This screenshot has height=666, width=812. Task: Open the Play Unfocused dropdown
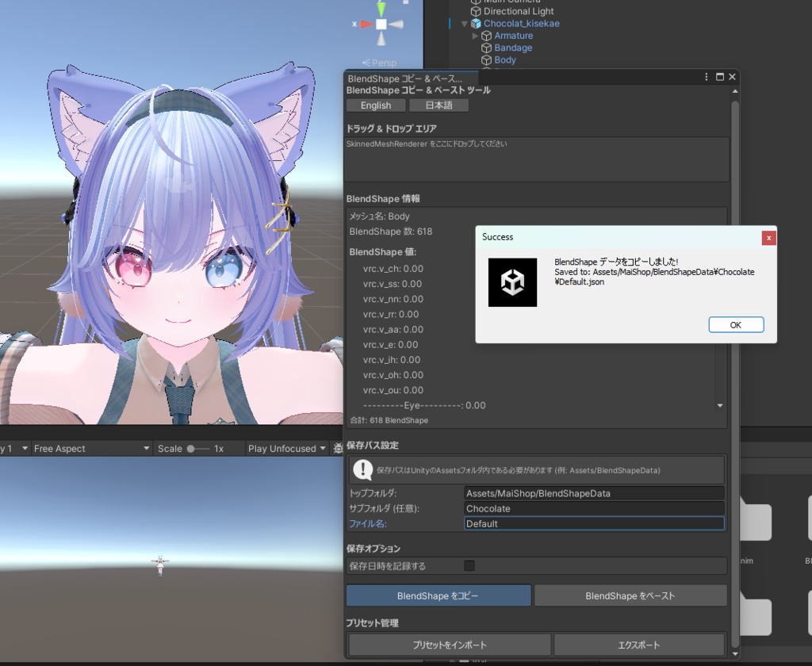pyautogui.click(x=285, y=448)
